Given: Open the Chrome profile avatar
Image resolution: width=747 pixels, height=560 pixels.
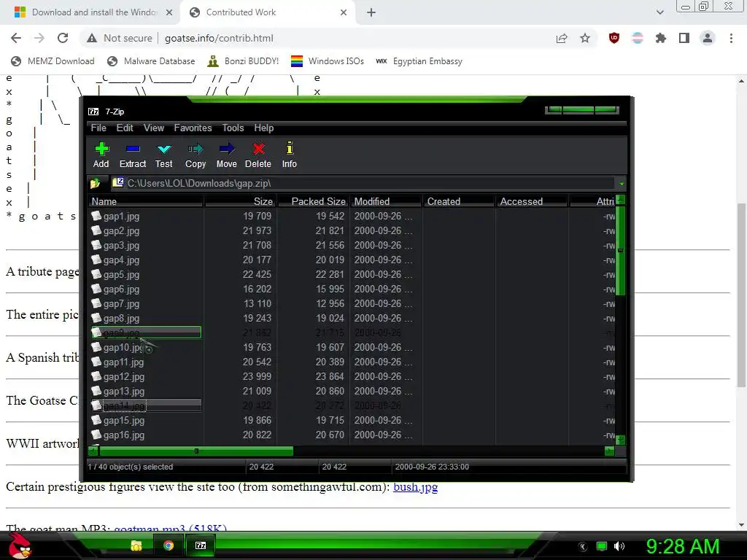Looking at the screenshot, I should pyautogui.click(x=708, y=38).
